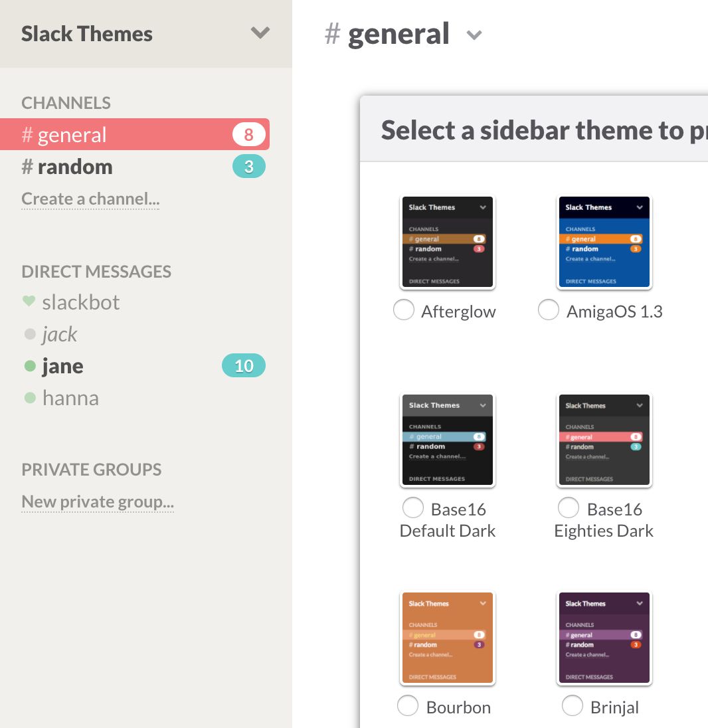Click the unread badge 3 on random

[248, 167]
